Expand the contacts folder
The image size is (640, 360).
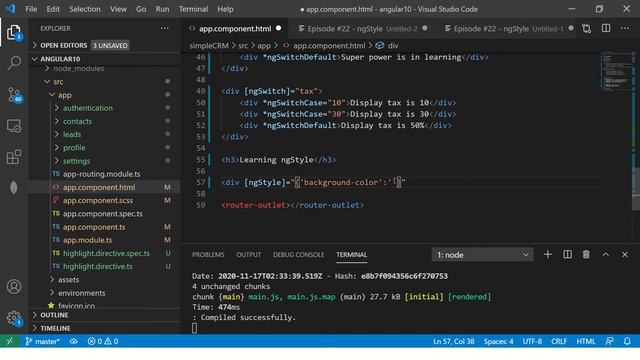point(77,121)
